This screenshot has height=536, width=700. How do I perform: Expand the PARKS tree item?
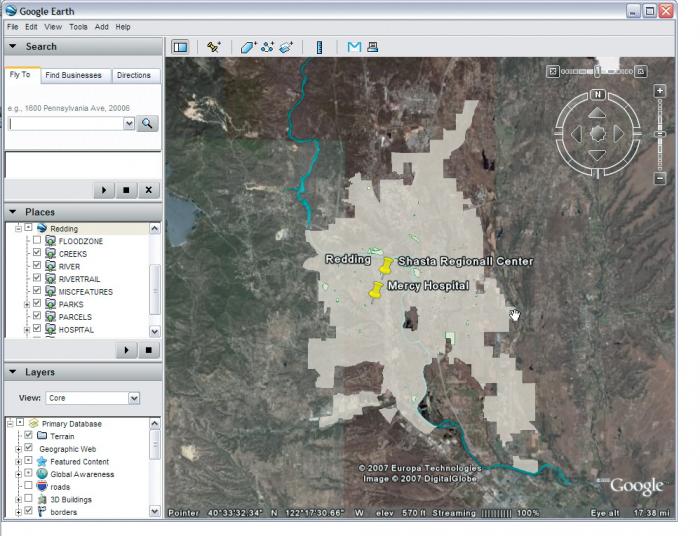pos(27,304)
